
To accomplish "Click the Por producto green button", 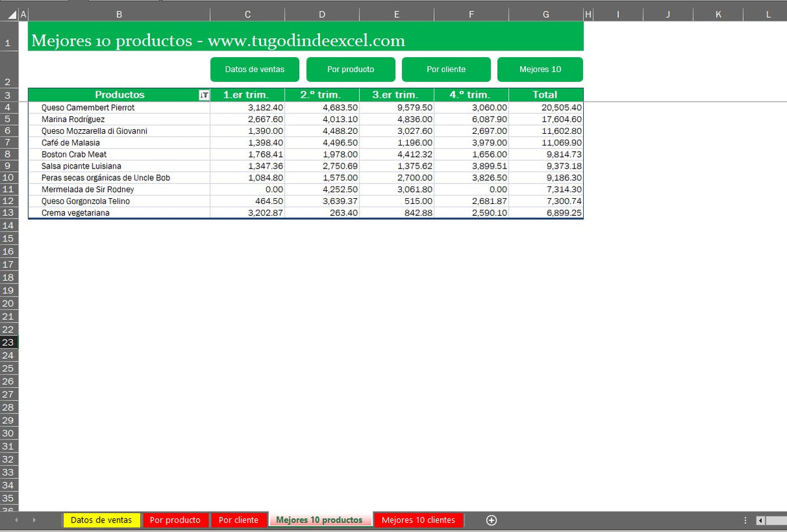I will coord(351,70).
